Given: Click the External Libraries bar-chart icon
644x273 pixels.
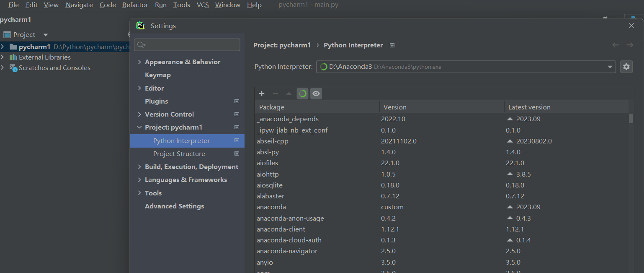Looking at the screenshot, I should [13, 57].
